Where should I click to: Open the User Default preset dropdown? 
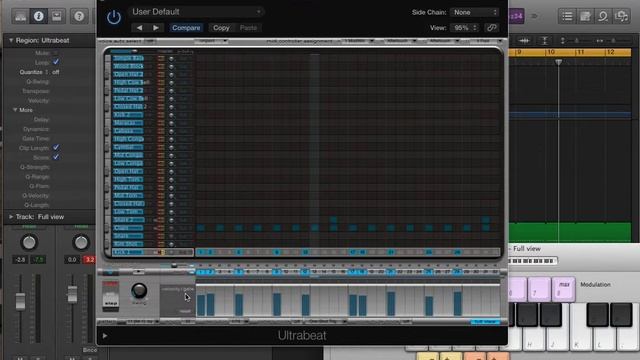[x=196, y=12]
